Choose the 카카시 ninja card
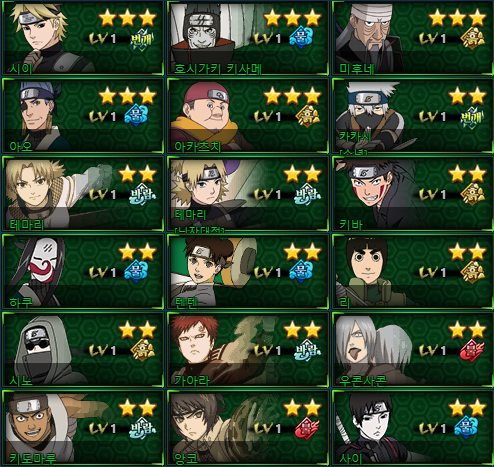This screenshot has height=467, width=494. pyautogui.click(x=413, y=116)
